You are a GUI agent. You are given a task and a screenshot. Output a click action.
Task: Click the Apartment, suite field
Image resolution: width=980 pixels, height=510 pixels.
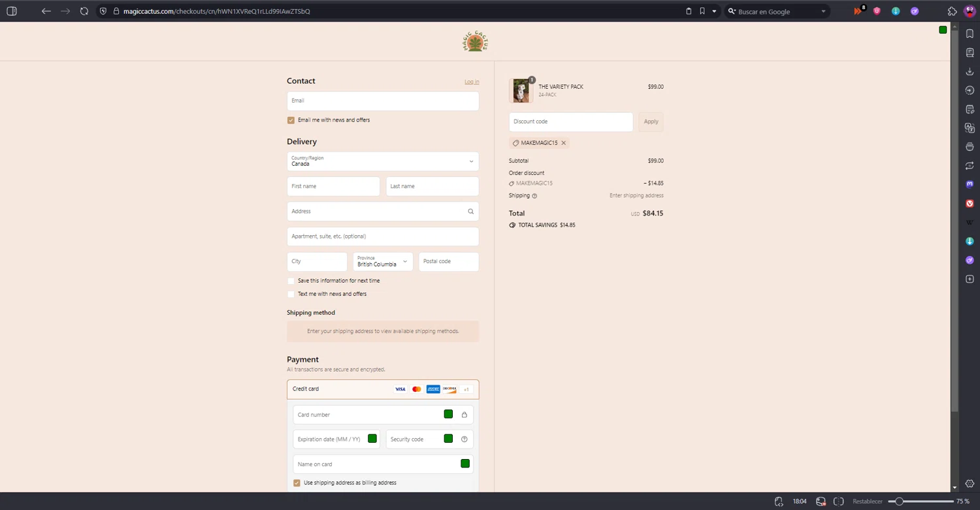pyautogui.click(x=383, y=236)
